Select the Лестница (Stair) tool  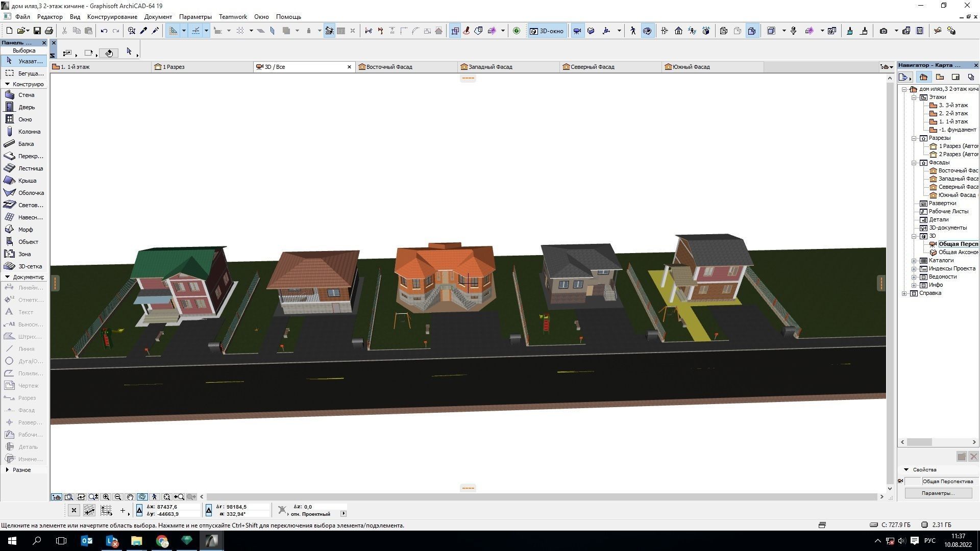tap(24, 168)
